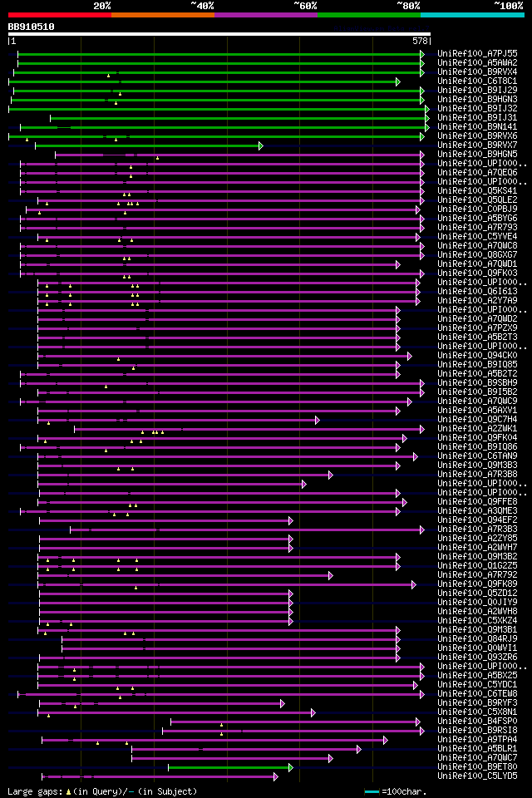The height and width of the screenshot is (798, 532).
Task: Select hit UniRef100_C6TEW8
Action: [x=477, y=695]
